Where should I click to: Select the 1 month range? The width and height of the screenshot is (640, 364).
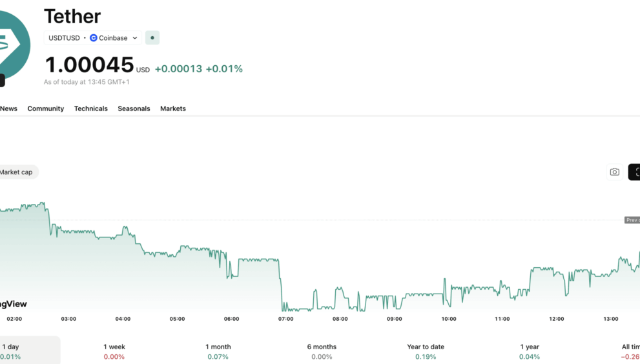point(218,351)
